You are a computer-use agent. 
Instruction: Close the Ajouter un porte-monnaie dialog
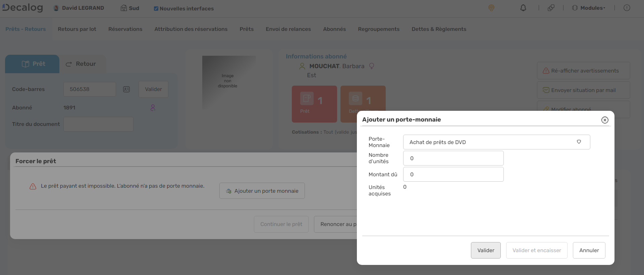(604, 120)
